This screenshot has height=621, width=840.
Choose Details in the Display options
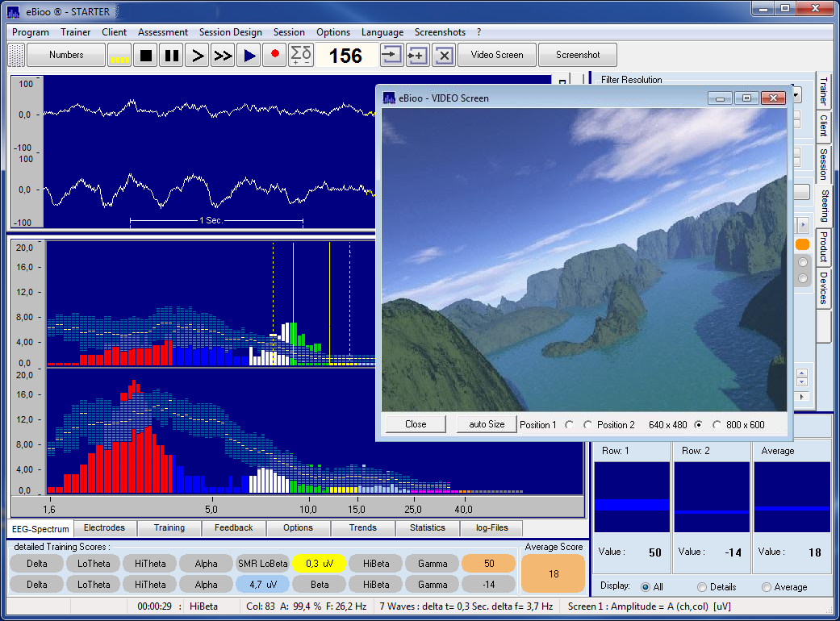coord(702,587)
